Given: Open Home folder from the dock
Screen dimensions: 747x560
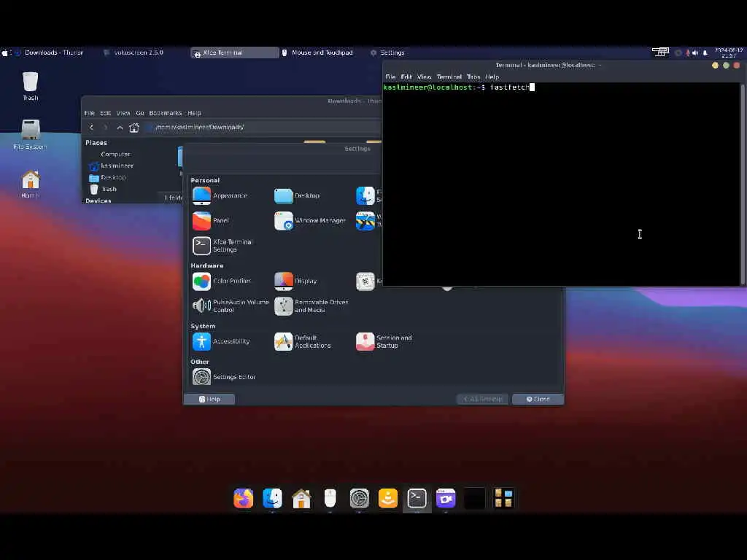Looking at the screenshot, I should 301,499.
